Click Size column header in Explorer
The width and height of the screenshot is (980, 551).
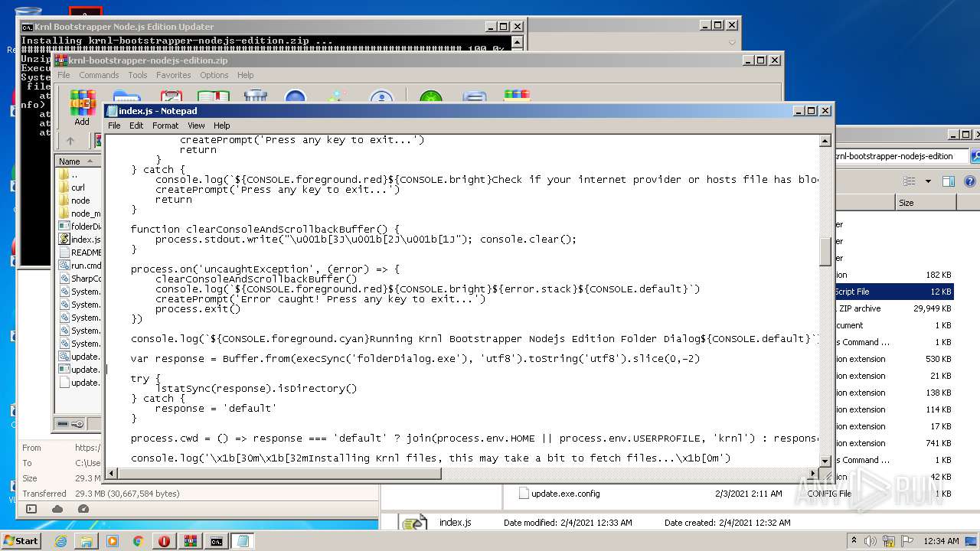[926, 203]
